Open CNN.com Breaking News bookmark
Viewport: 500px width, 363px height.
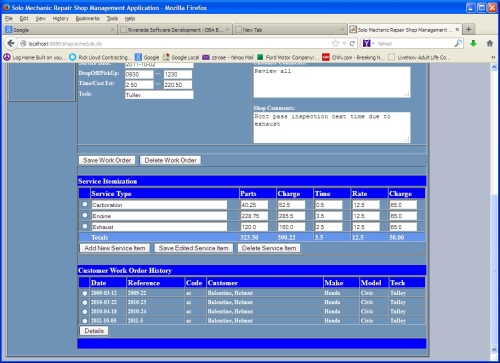coord(353,57)
